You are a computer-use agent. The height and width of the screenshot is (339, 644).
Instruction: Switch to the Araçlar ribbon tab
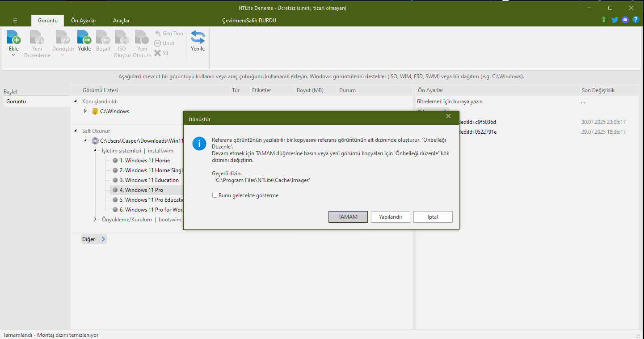[121, 21]
